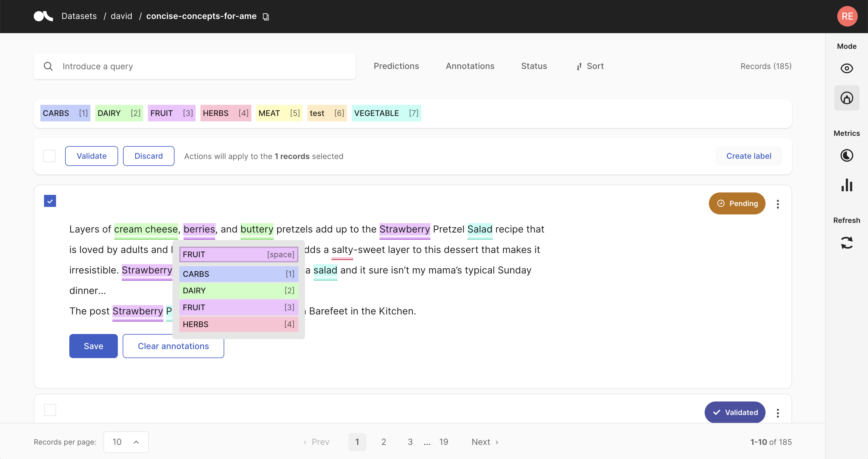
Task: Click the Records (185) count
Action: pos(766,66)
